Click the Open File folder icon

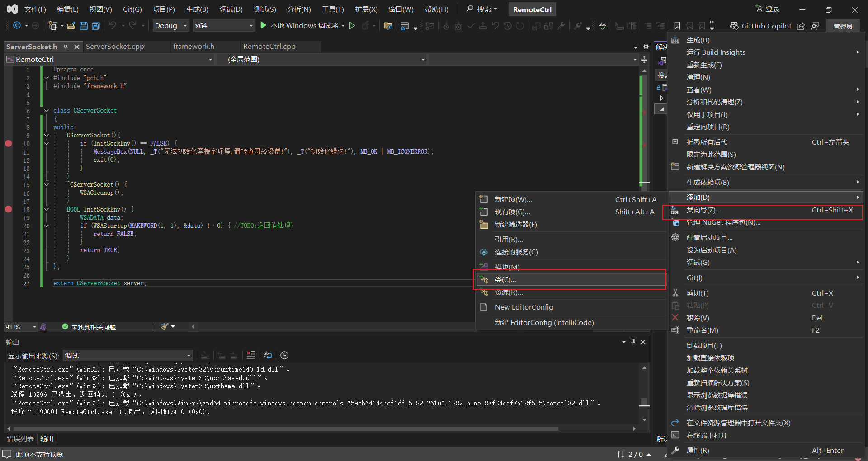click(x=71, y=26)
